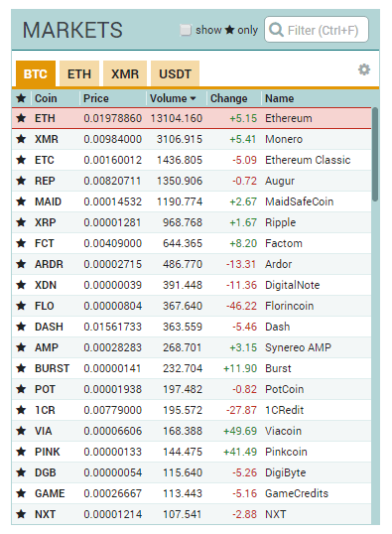Click the Burst volume 232.704
The height and width of the screenshot is (534, 392).
(x=183, y=368)
